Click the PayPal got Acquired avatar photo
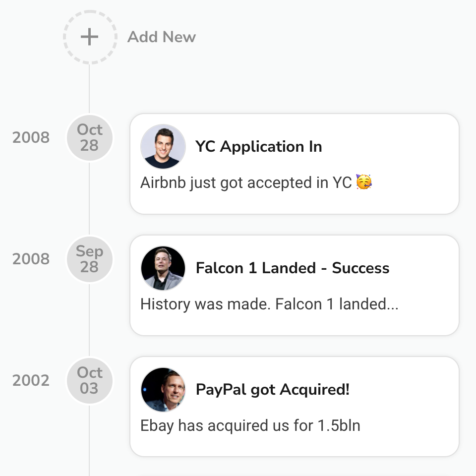Image resolution: width=476 pixels, height=476 pixels. (163, 389)
